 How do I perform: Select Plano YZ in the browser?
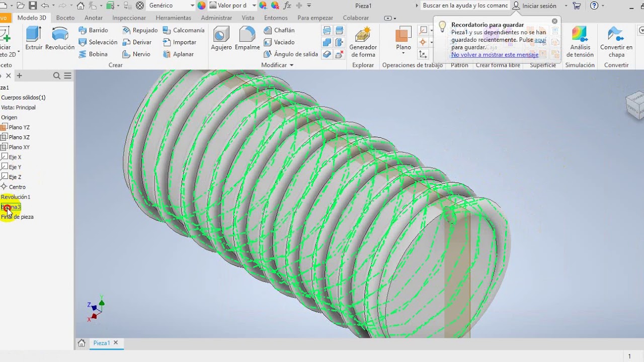click(19, 127)
